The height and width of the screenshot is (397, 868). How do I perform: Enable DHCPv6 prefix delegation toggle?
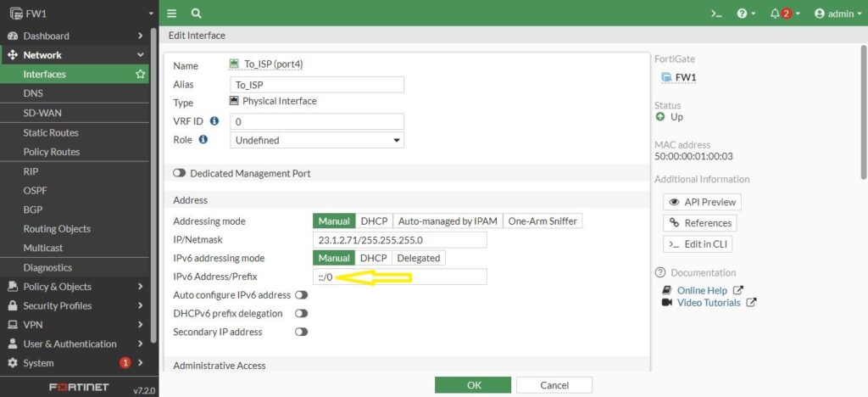click(301, 314)
